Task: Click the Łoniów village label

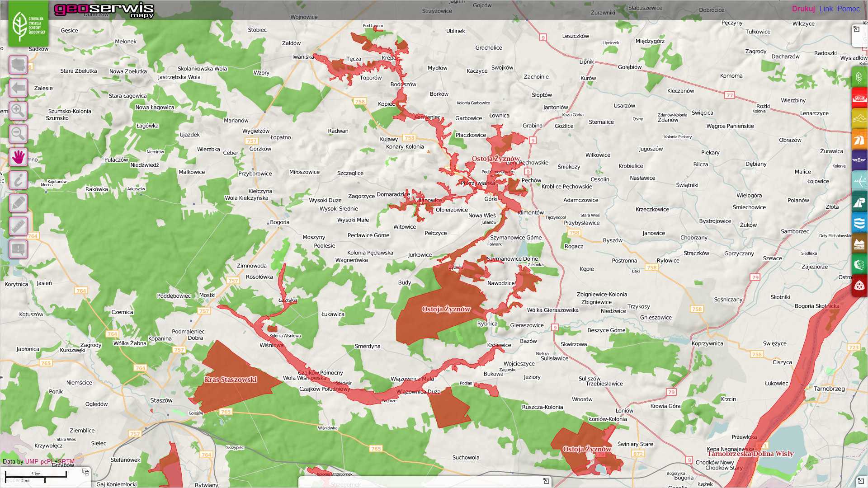Action: (x=624, y=411)
